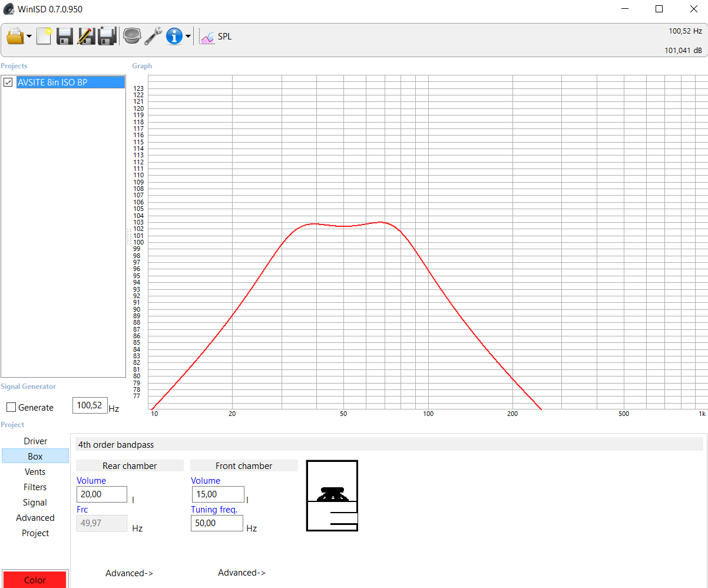Click Advanced-> under the Rear chamber
Screen dimensions: 708x588
[x=129, y=573]
